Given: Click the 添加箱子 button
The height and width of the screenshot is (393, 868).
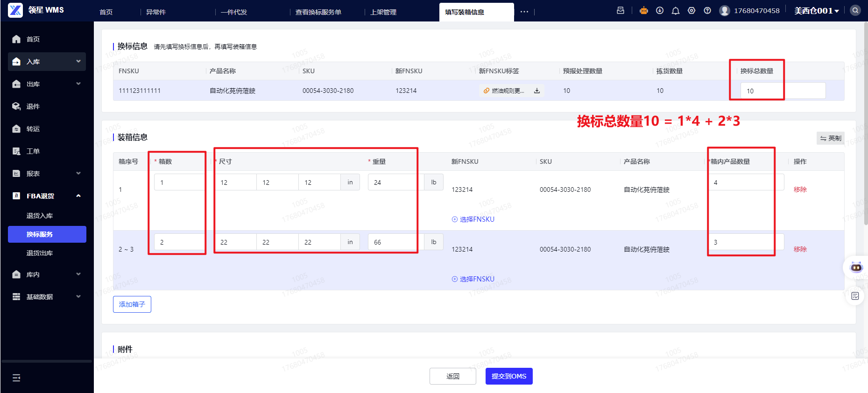Looking at the screenshot, I should 132,304.
